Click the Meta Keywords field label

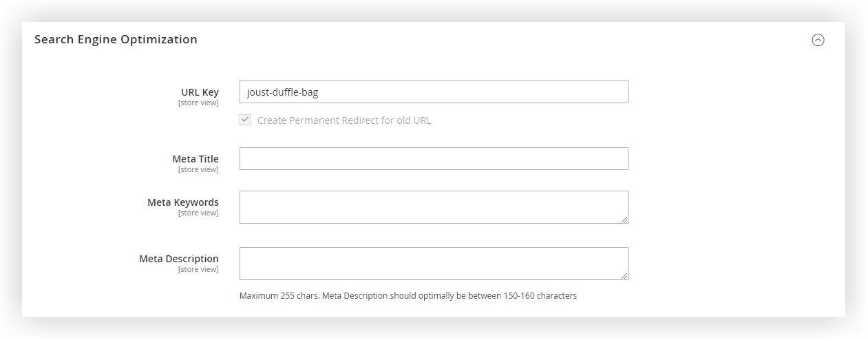pos(183,202)
